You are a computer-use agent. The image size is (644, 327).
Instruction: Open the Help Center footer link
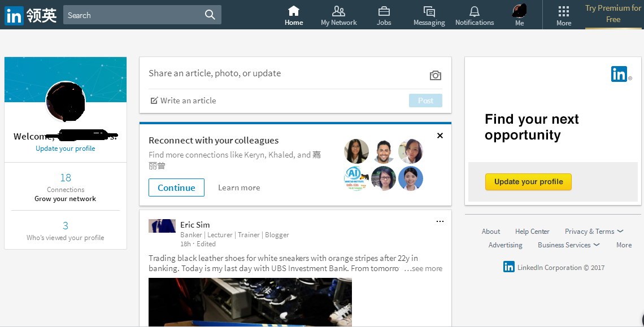(x=532, y=232)
